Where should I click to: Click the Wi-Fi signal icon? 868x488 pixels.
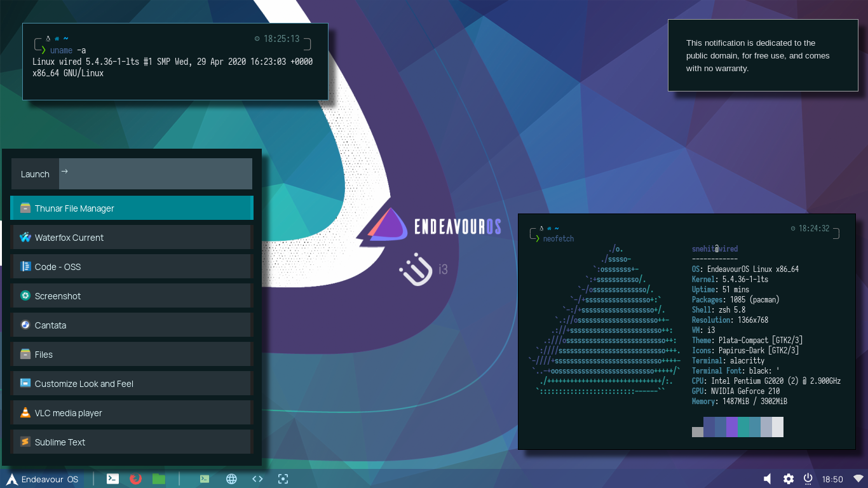point(858,479)
